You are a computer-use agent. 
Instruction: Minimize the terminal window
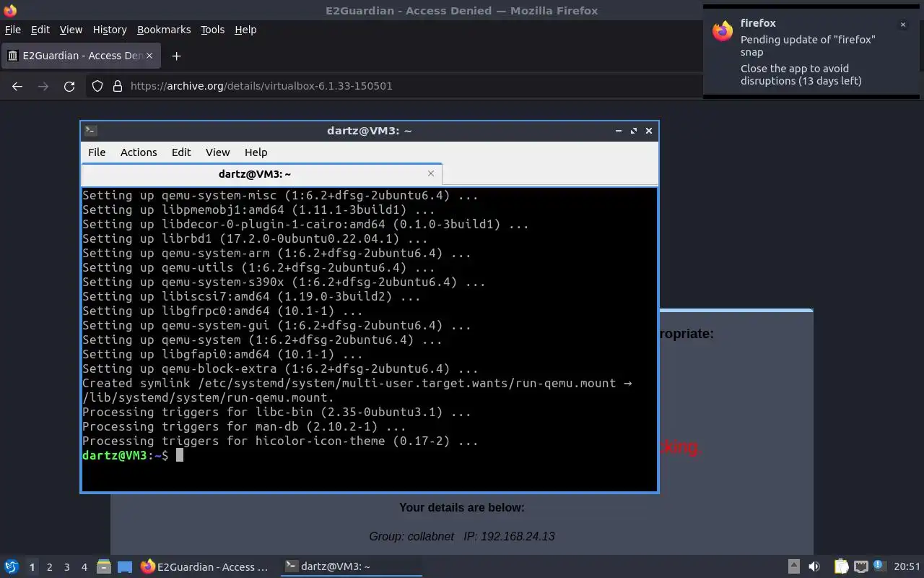[619, 131]
